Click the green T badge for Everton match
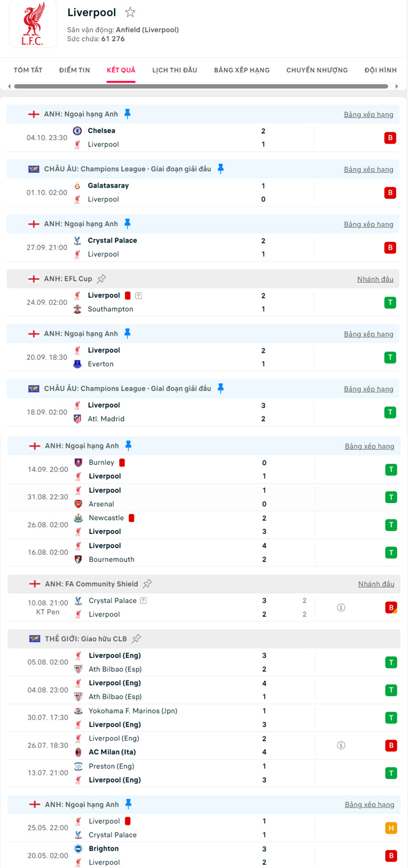 [390, 357]
